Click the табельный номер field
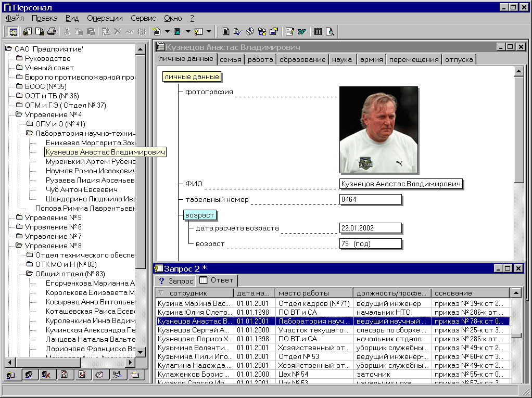 click(x=370, y=199)
